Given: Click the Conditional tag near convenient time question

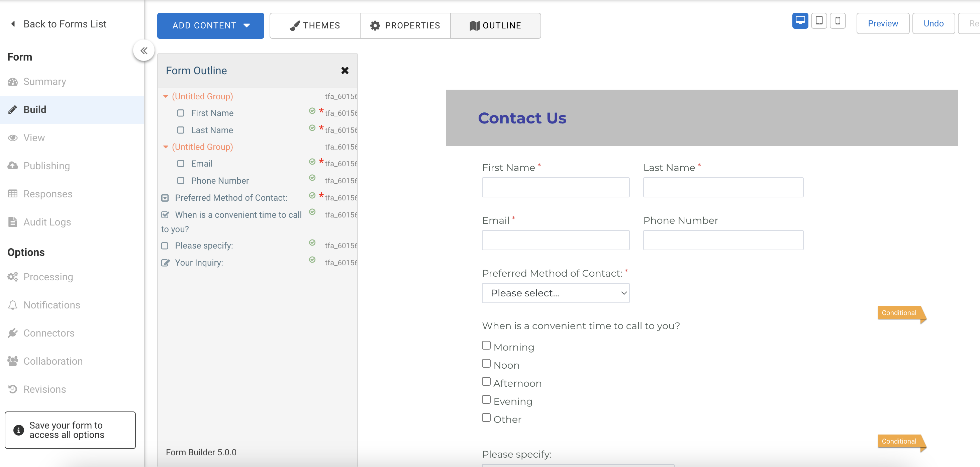Looking at the screenshot, I should 899,313.
